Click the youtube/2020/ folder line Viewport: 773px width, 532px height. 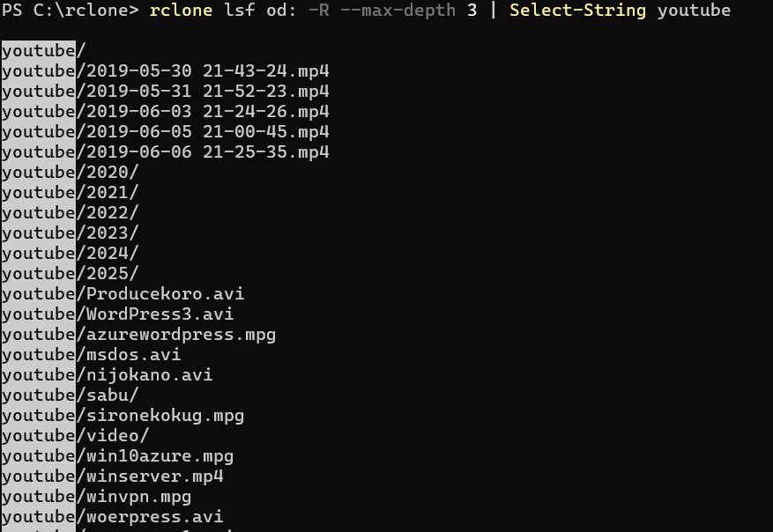click(71, 173)
